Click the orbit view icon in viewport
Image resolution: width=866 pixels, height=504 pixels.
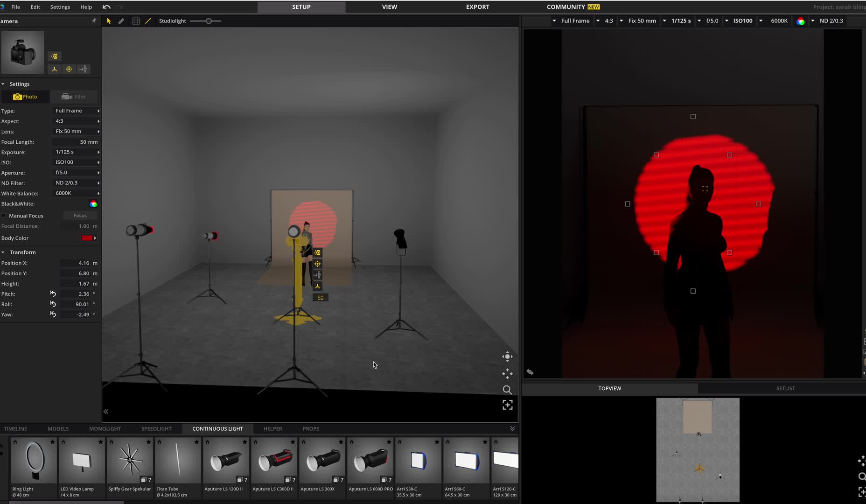(507, 357)
